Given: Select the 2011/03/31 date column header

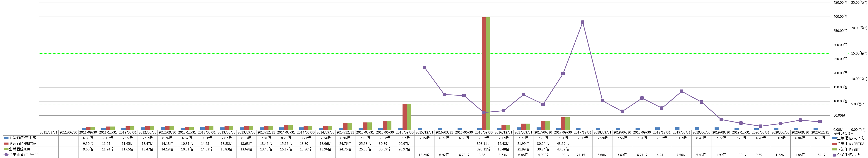Looking at the screenshot, I should point(49,132).
